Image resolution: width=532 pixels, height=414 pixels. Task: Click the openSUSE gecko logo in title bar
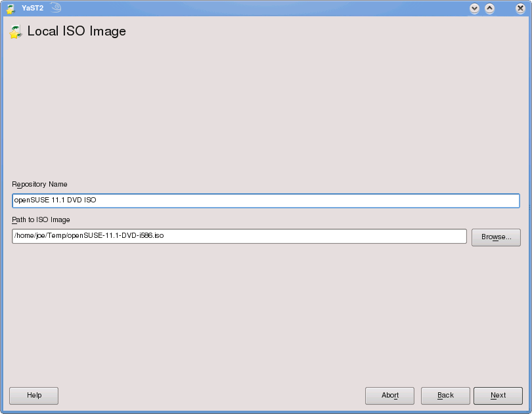pos(56,7)
